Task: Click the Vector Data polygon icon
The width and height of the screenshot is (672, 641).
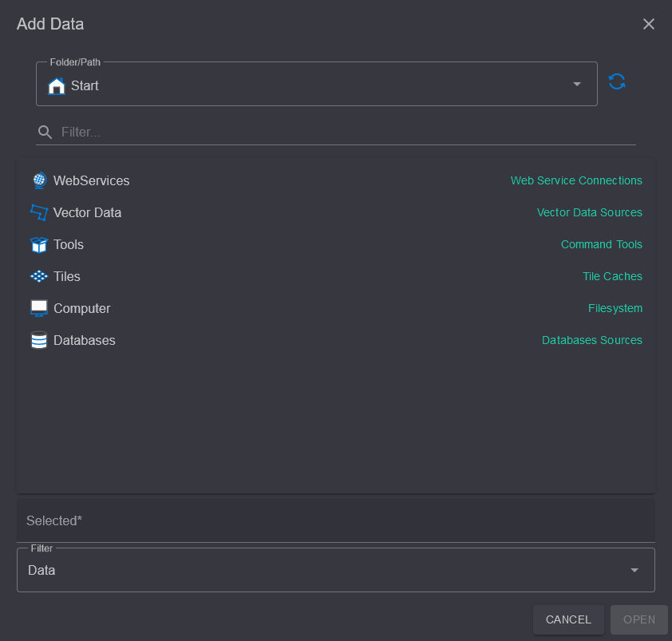Action: 39,212
